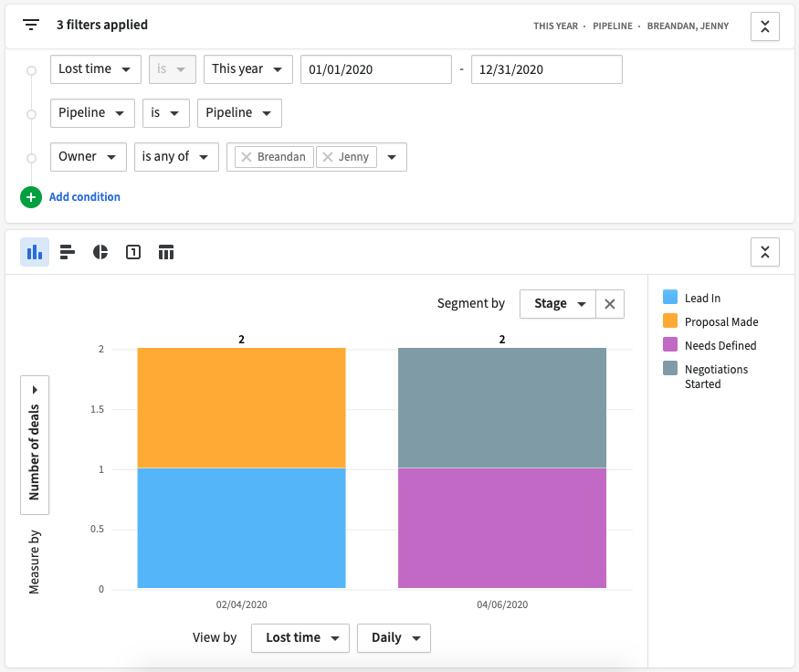Click the THIS YEAR filter summary
The height and width of the screenshot is (672, 799).
(555, 26)
